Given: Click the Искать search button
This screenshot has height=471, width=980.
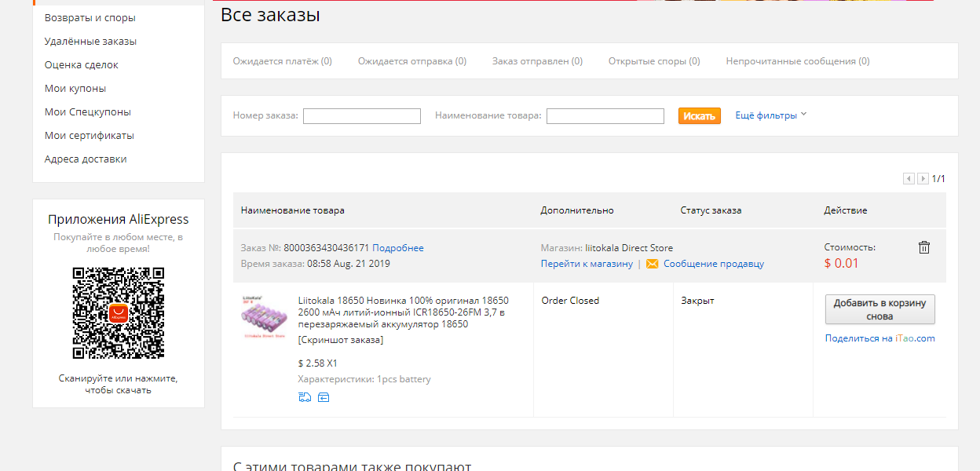Looking at the screenshot, I should pyautogui.click(x=700, y=116).
